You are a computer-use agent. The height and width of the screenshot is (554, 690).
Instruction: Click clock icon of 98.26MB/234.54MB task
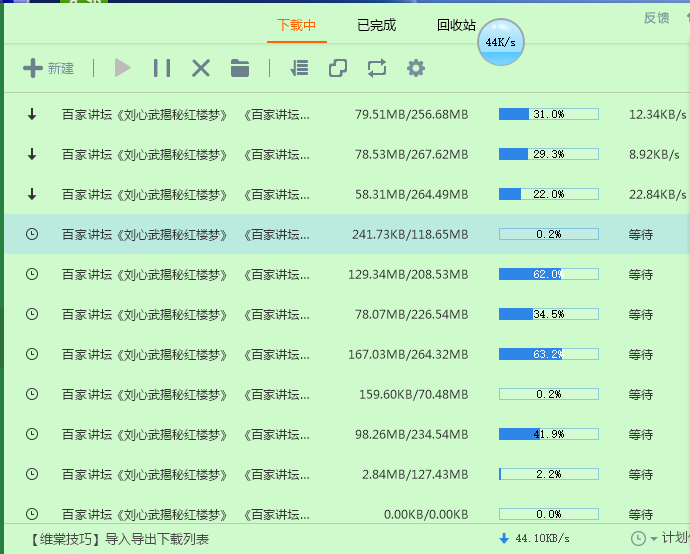32,434
